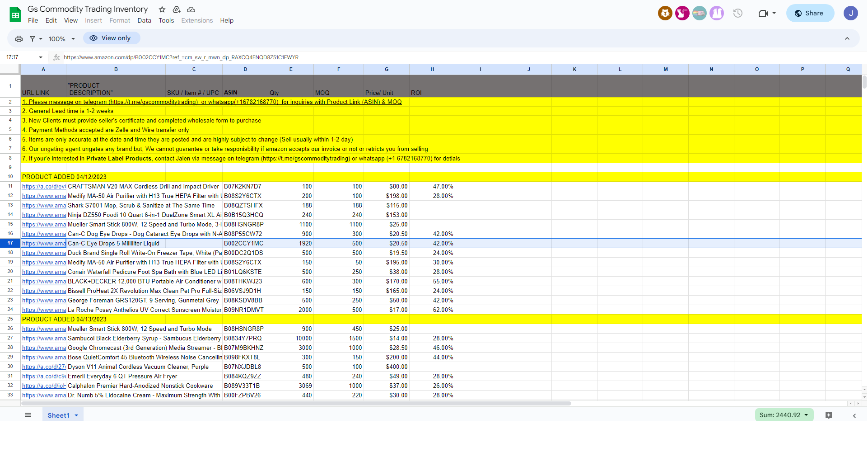Click the 62.00% ROI cell

(x=432, y=310)
